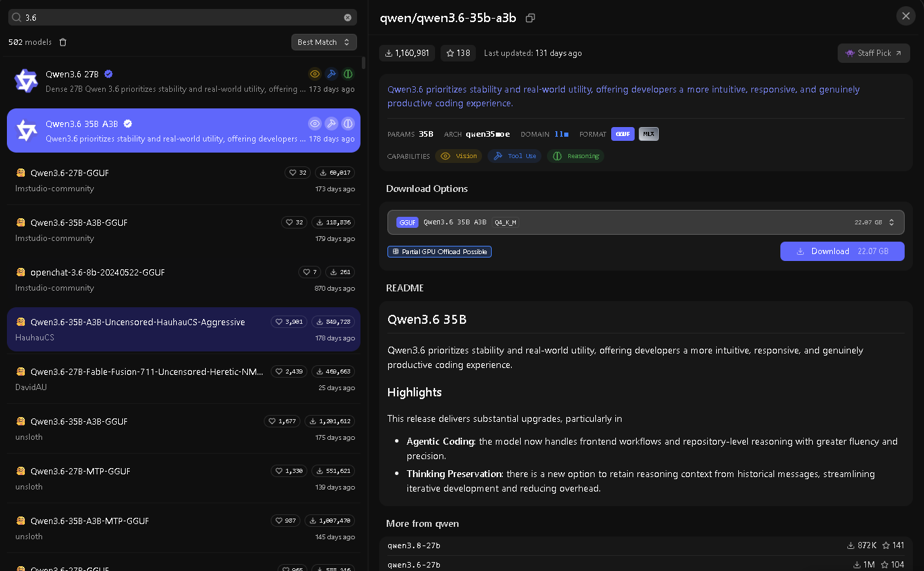This screenshot has width=924, height=571.
Task: Click the "502 models" count text
Action: pos(30,42)
